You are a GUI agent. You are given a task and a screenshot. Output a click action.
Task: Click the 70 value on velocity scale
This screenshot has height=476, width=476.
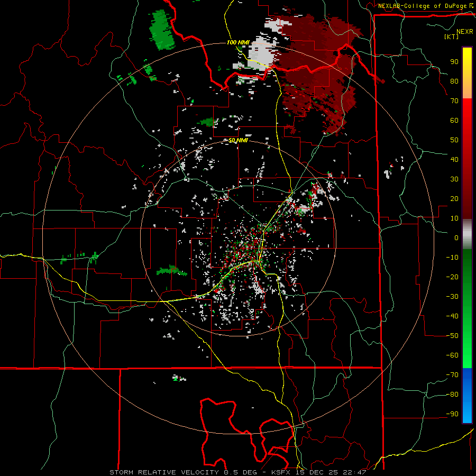pyautogui.click(x=454, y=101)
